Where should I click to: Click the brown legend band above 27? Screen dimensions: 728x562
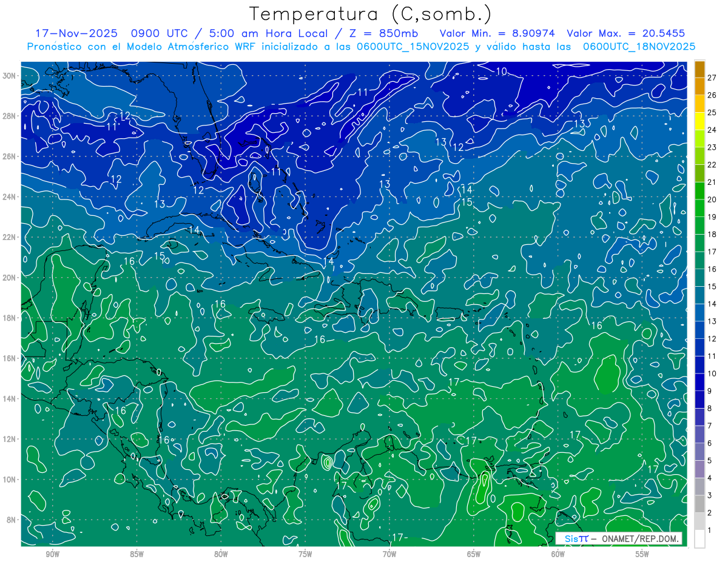699,69
